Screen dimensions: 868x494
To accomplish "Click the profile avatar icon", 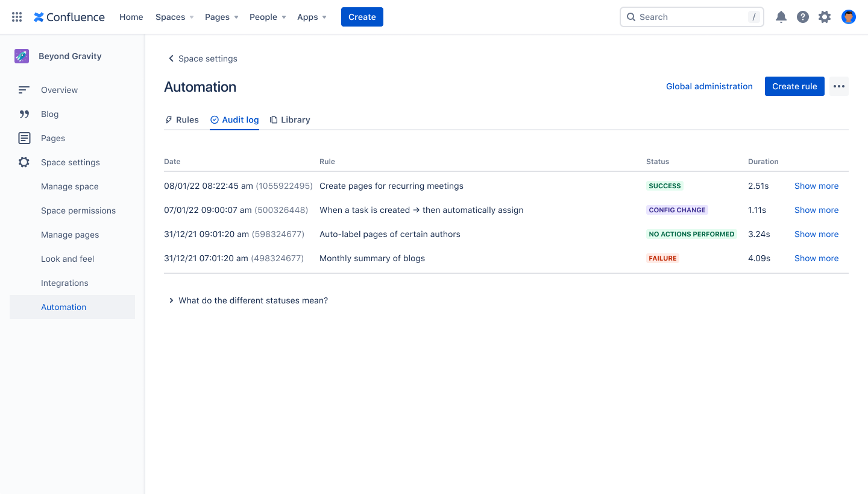I will tap(848, 16).
